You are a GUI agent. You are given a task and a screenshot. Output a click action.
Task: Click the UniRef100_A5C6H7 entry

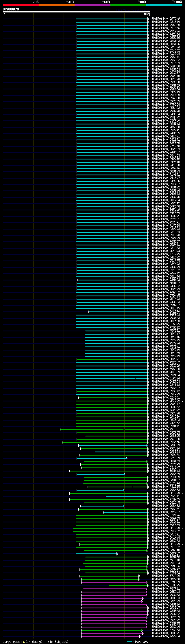point(166,362)
